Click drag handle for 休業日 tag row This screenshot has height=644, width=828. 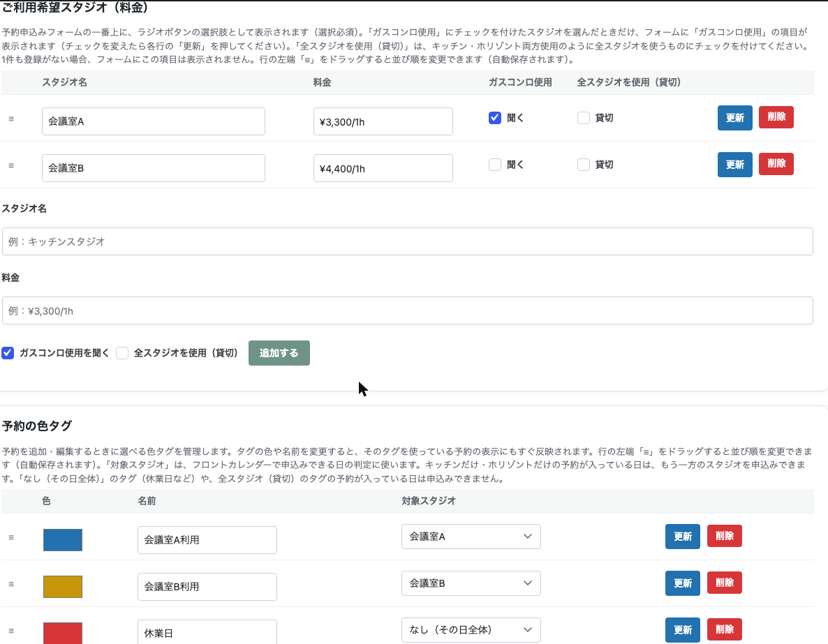pyautogui.click(x=11, y=631)
